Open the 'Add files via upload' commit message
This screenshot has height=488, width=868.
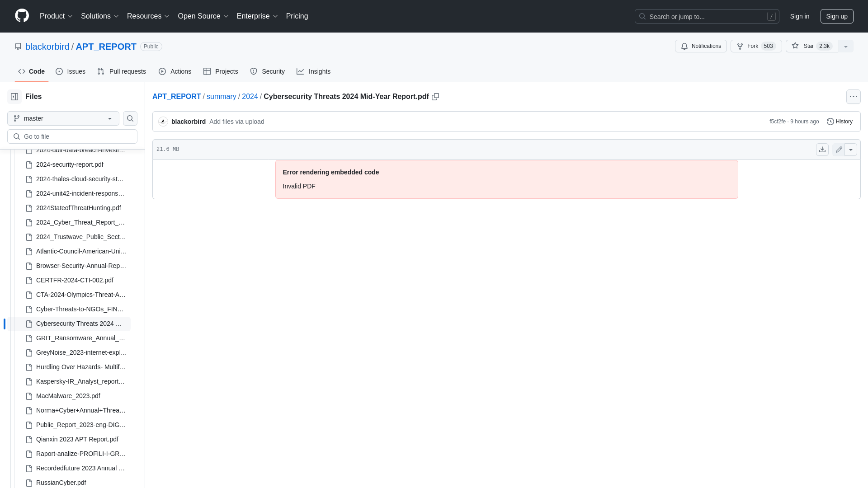coord(237,122)
